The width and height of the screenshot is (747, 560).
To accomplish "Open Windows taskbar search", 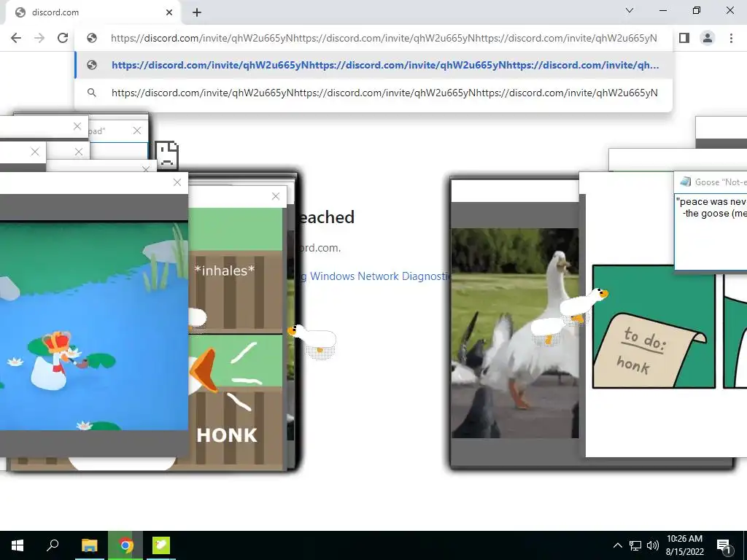I will pyautogui.click(x=53, y=545).
